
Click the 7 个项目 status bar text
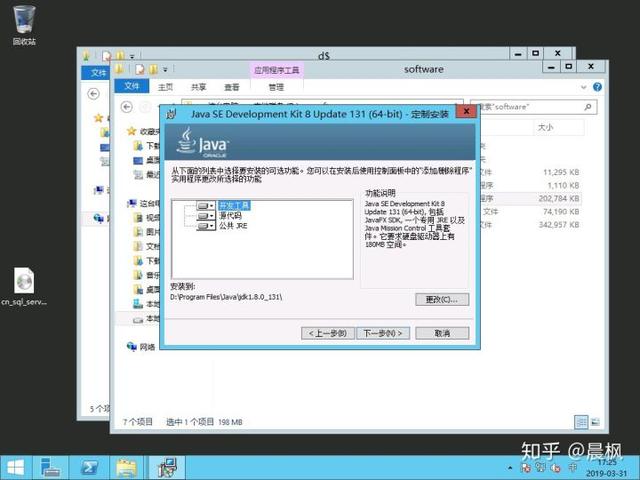click(x=138, y=422)
